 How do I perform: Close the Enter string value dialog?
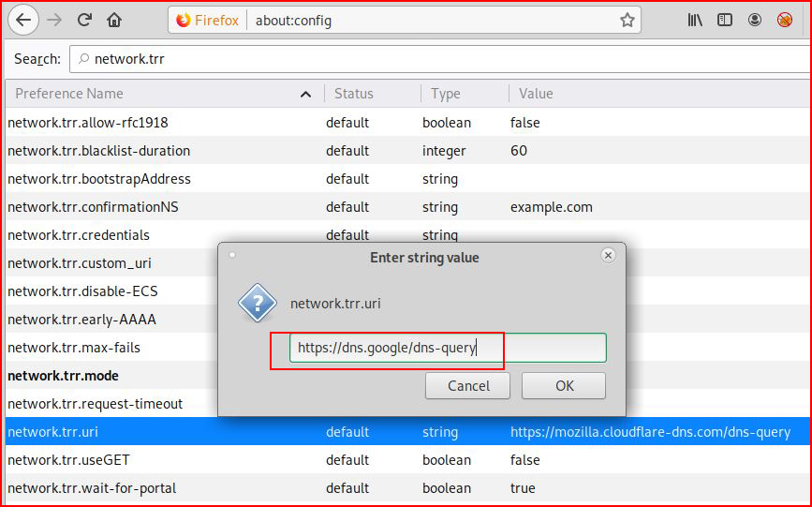608,255
